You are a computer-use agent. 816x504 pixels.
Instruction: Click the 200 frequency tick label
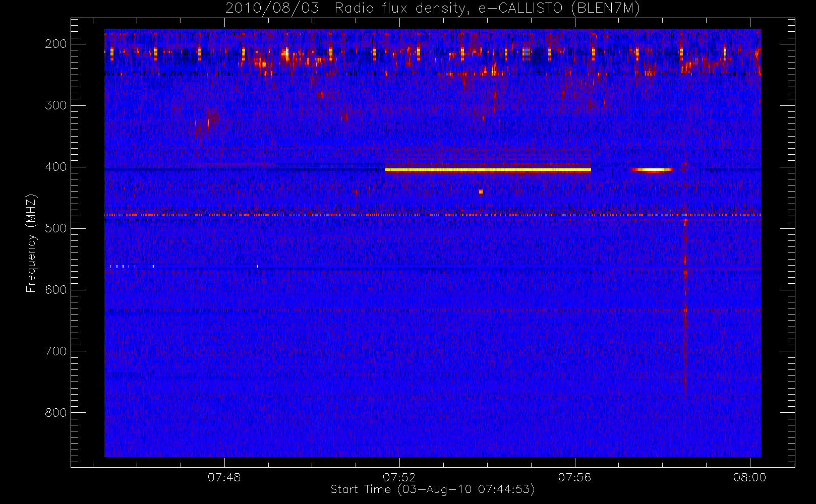pos(55,44)
